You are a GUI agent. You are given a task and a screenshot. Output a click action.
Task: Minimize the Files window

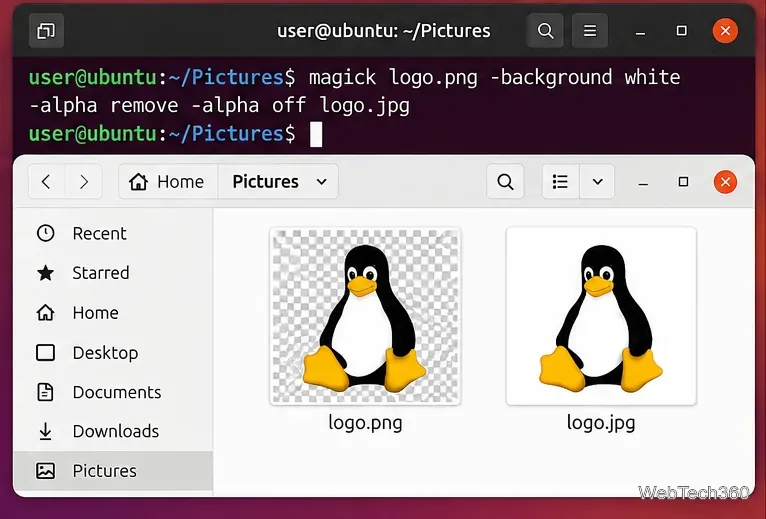click(643, 183)
